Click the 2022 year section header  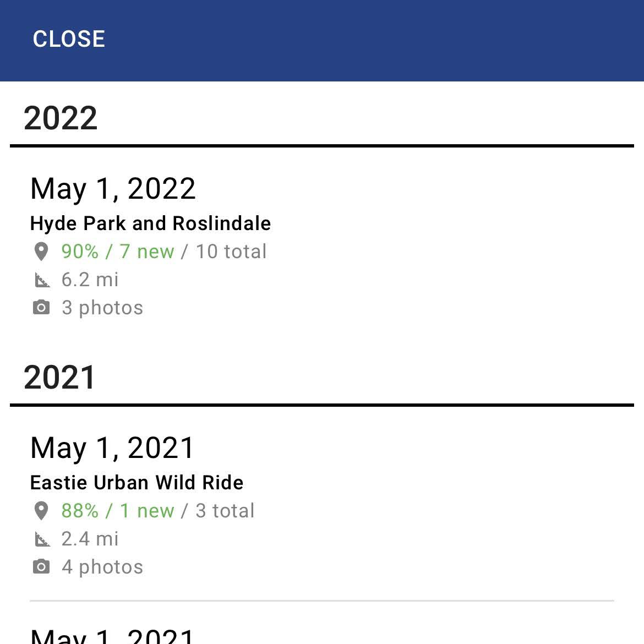61,118
